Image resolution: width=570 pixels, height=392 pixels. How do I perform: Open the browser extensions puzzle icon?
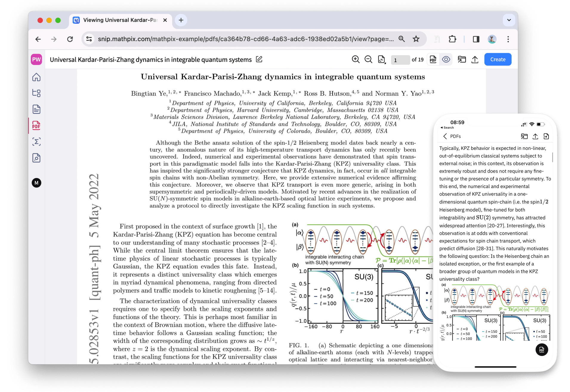[x=452, y=39]
